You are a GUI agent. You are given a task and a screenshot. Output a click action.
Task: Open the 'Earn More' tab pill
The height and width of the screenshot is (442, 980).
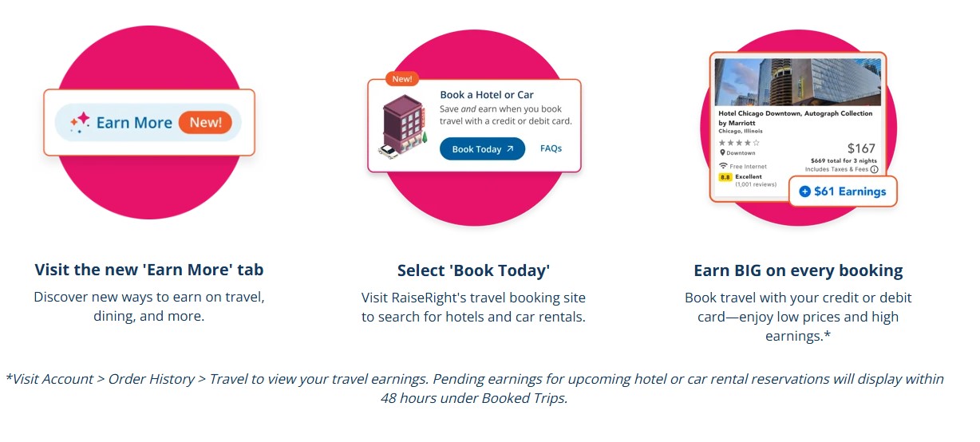[x=148, y=122]
